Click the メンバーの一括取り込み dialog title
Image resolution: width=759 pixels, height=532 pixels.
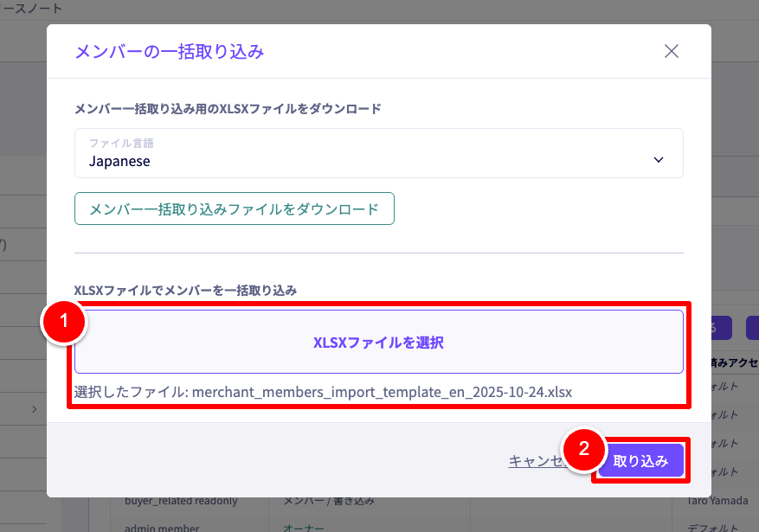(170, 52)
